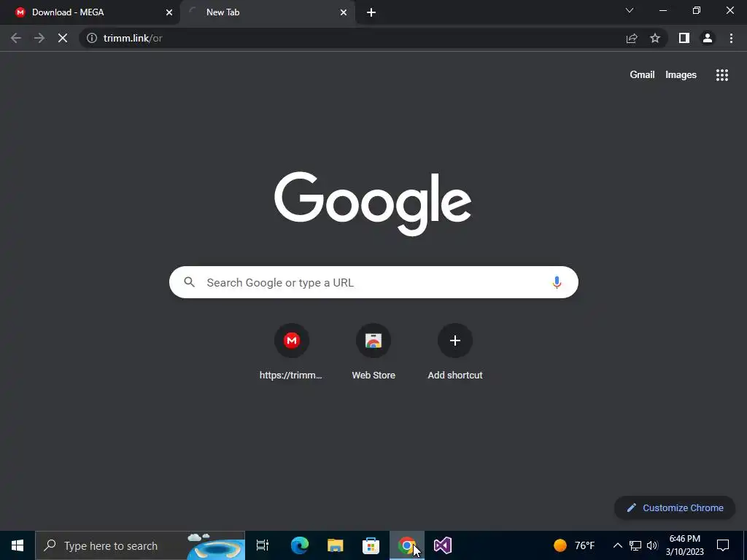This screenshot has height=560, width=747.
Task: Expand the tab search chevron
Action: [630, 10]
